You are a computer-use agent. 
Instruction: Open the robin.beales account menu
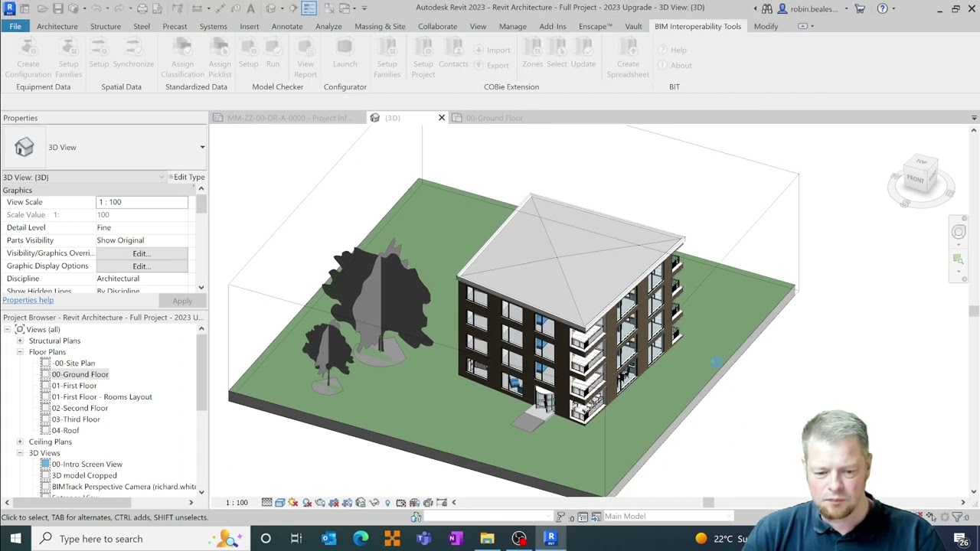click(x=814, y=8)
